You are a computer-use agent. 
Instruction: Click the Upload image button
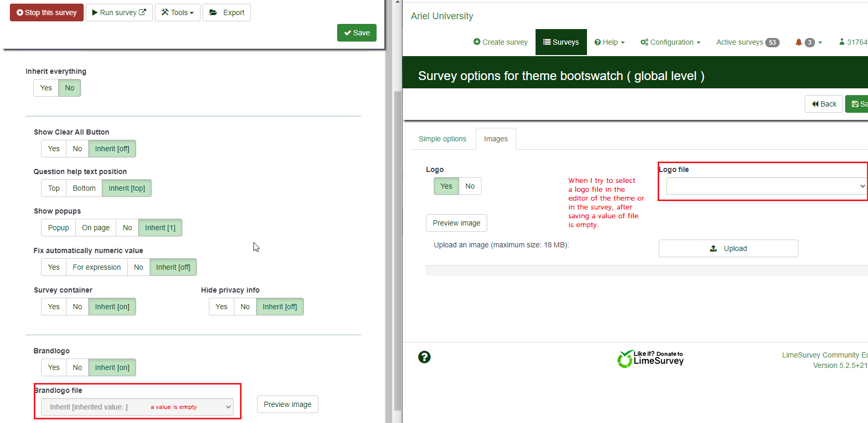728,248
